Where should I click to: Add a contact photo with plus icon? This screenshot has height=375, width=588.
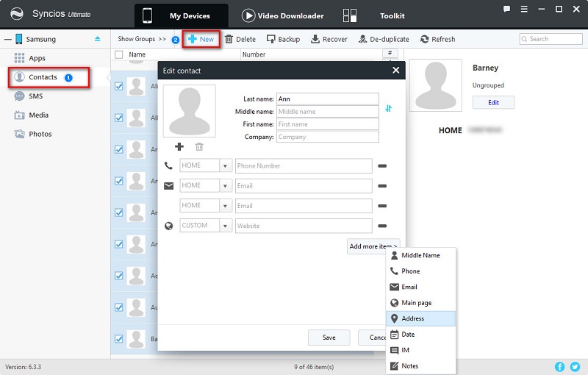tap(179, 146)
